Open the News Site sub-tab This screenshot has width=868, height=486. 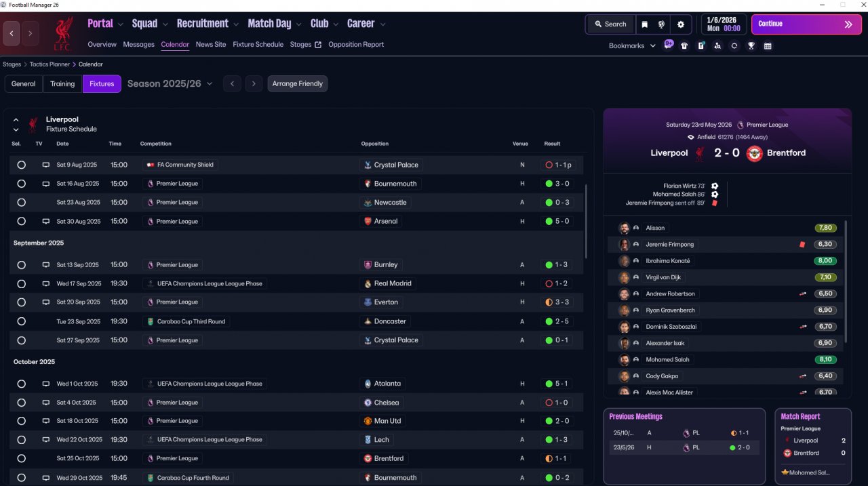tap(211, 45)
